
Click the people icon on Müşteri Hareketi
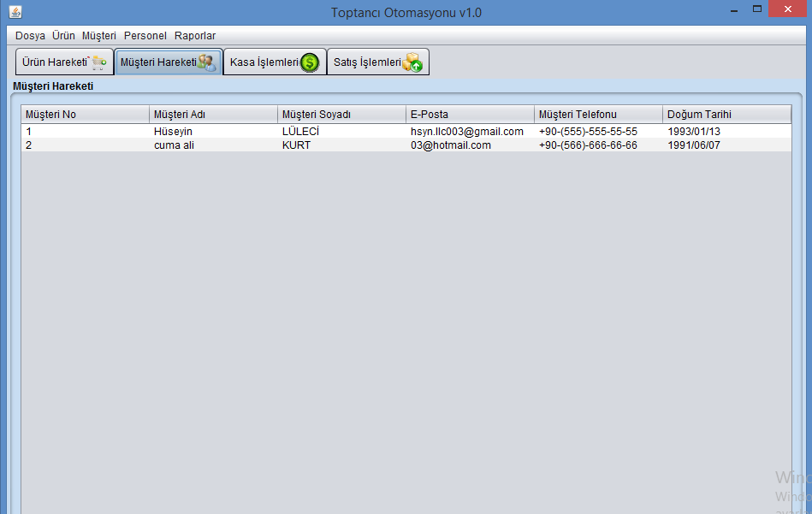(206, 62)
